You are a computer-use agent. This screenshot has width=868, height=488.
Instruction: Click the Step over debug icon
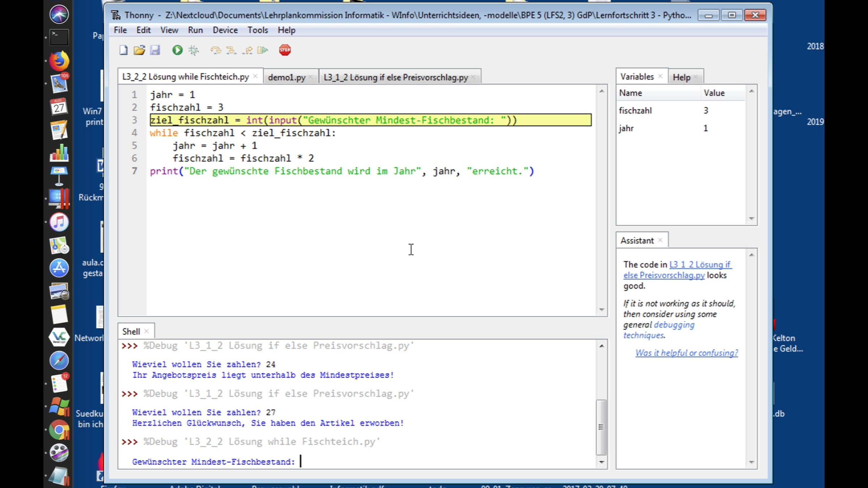(216, 50)
